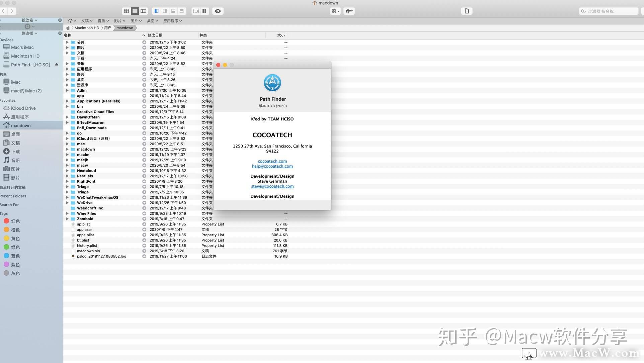This screenshot has height=363, width=644.
Task: Click the help@cocoatech.com email link
Action: [x=272, y=166]
